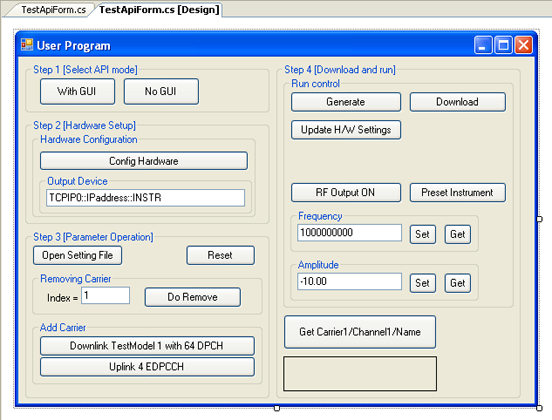Viewport: 552px width, 420px height.
Task: Click Get next to the Amplitude field
Action: pyautogui.click(x=457, y=283)
